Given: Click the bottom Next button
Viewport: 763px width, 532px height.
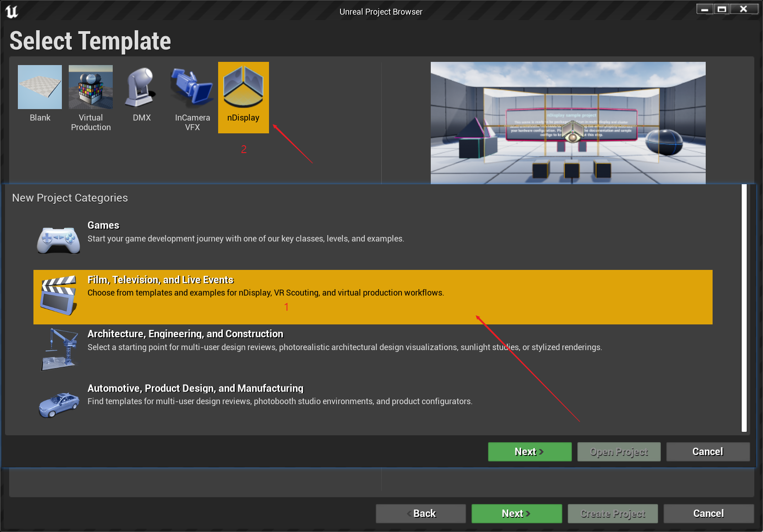Looking at the screenshot, I should pos(516,514).
